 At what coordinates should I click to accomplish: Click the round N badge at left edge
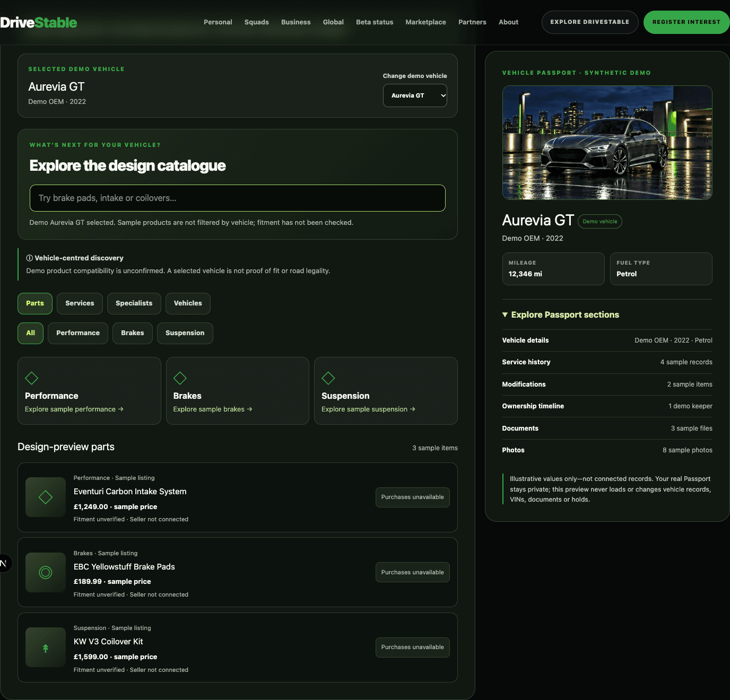(x=4, y=563)
